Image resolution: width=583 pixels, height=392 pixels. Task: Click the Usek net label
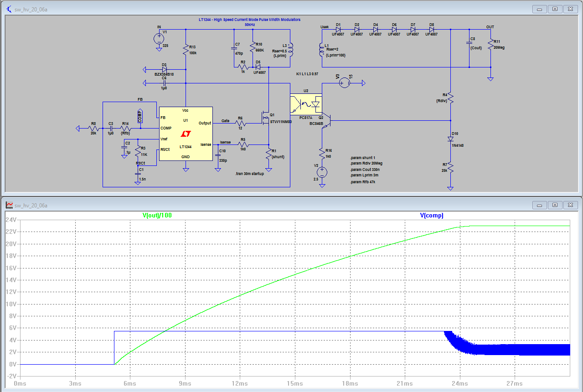pyautogui.click(x=325, y=27)
